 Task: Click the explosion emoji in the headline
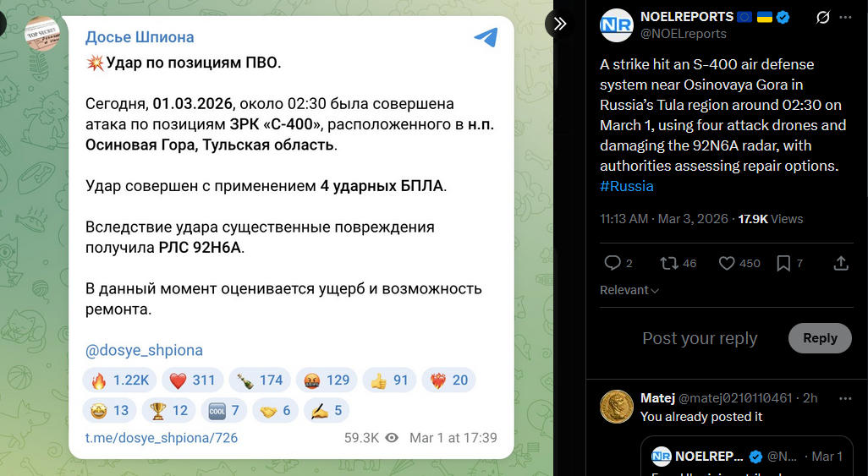tap(96, 63)
